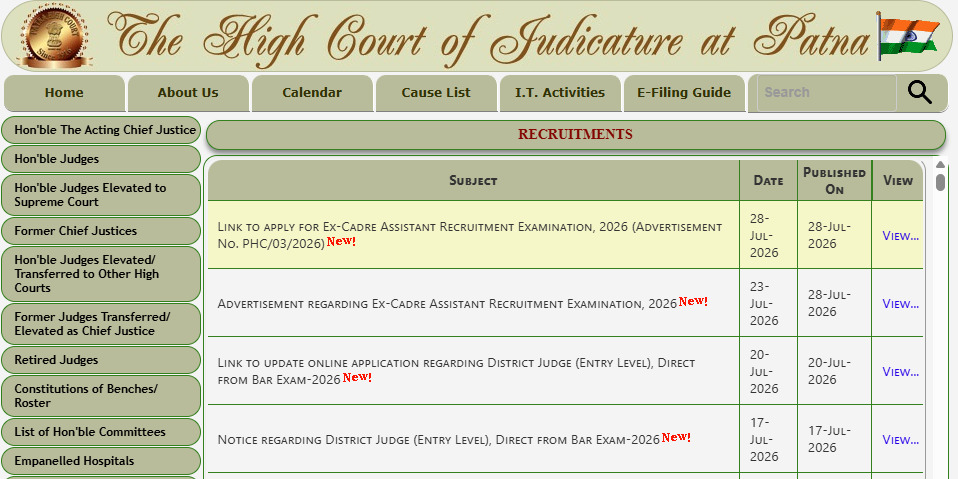This screenshot has width=958, height=479.
Task: Click the Subject column header
Action: point(474,180)
